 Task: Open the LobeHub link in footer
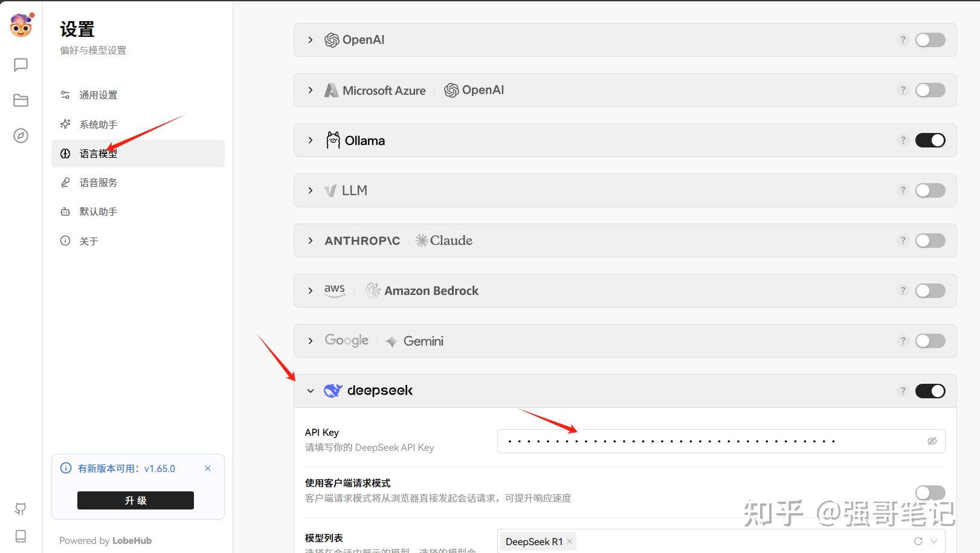(x=132, y=540)
